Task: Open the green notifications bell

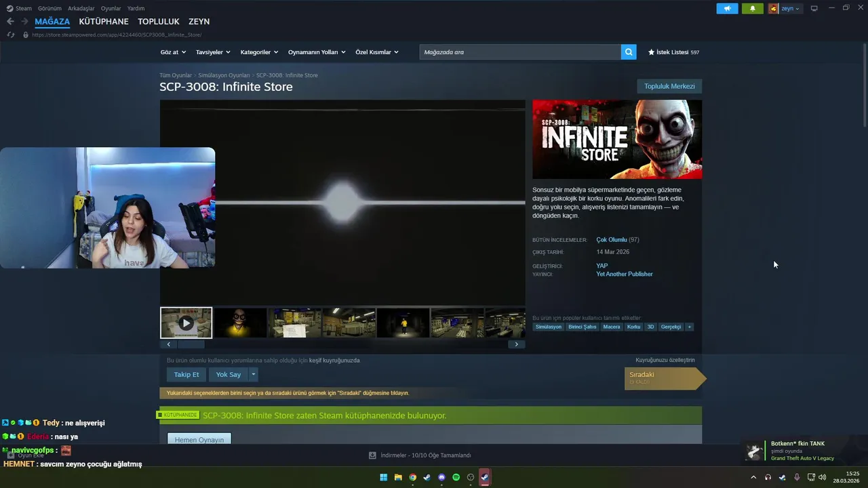Action: 752,9
